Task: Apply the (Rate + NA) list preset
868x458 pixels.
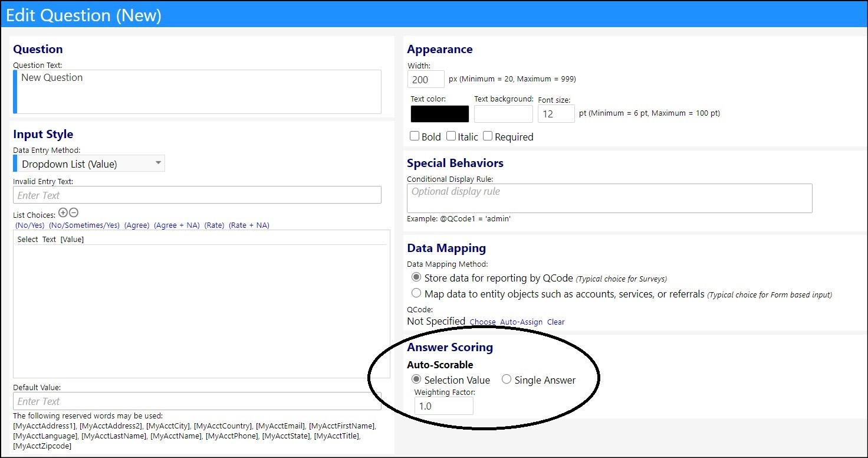Action: click(x=249, y=225)
